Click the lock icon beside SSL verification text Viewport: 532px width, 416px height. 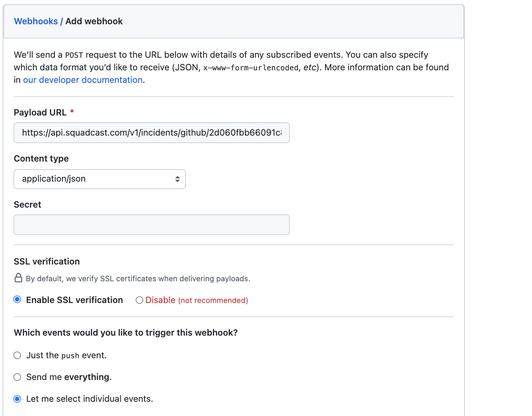pyautogui.click(x=18, y=278)
